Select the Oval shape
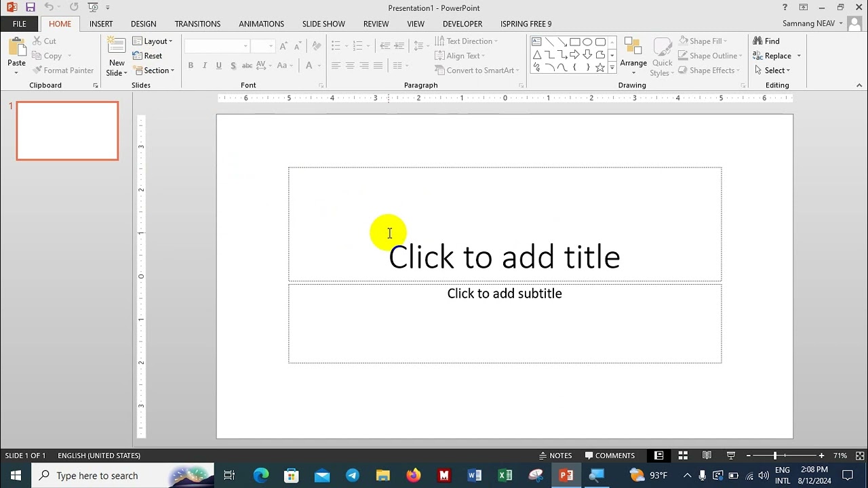This screenshot has width=868, height=488. (587, 42)
